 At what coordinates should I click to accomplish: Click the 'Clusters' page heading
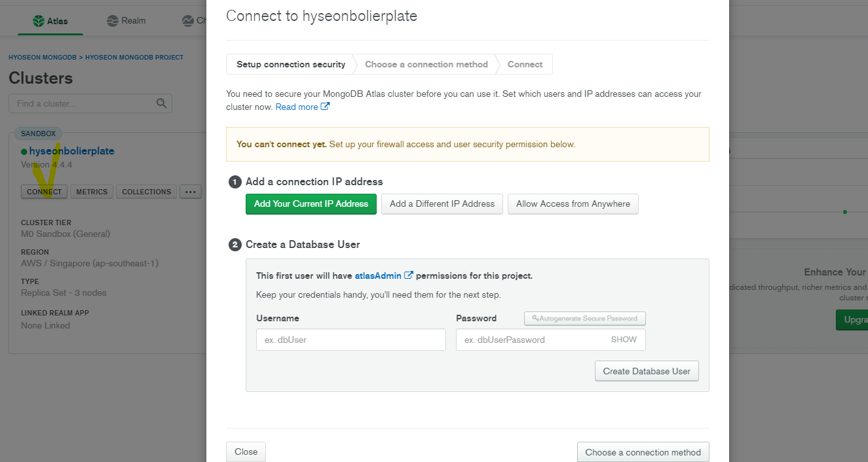coord(41,78)
